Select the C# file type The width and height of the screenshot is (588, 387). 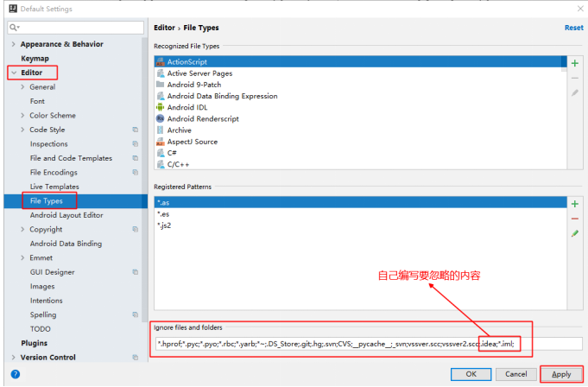172,153
